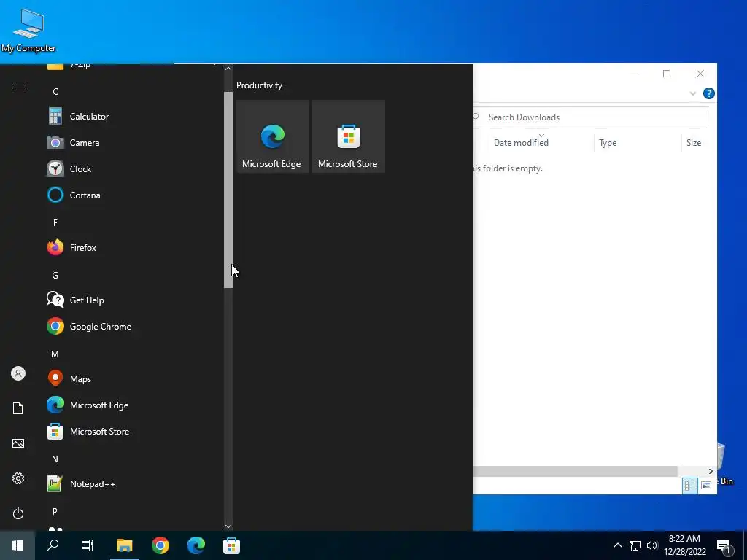Select My Computer desktop icon

[28, 30]
